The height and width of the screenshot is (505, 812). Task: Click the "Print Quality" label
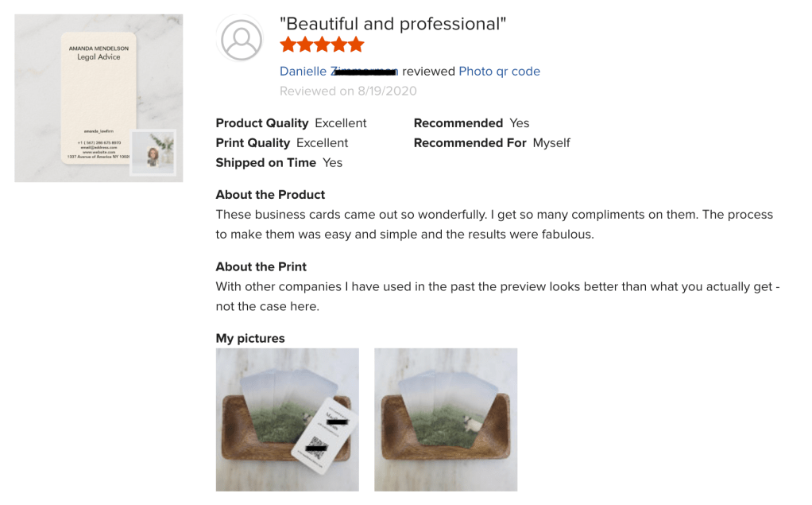[x=253, y=143]
